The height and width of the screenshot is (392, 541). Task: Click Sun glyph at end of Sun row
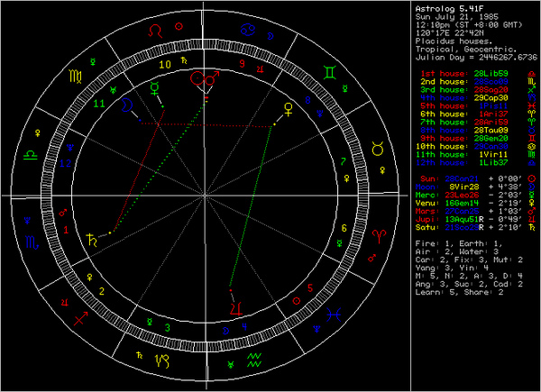[532, 178]
